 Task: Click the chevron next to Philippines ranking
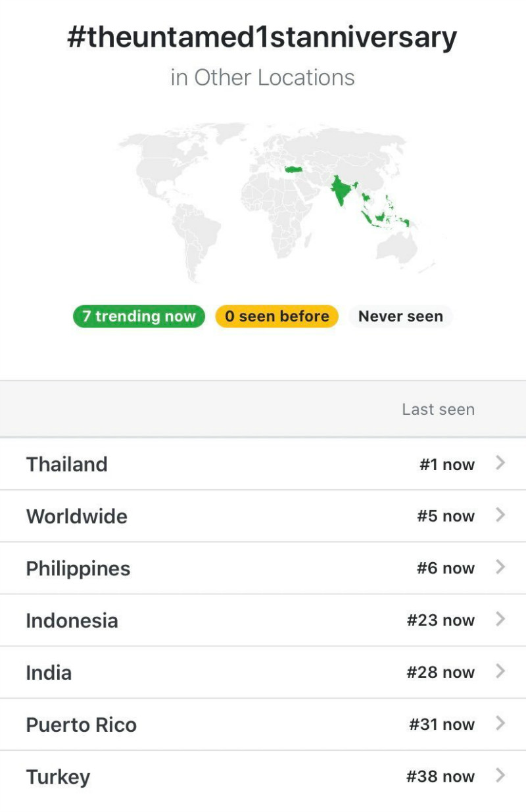tap(500, 567)
